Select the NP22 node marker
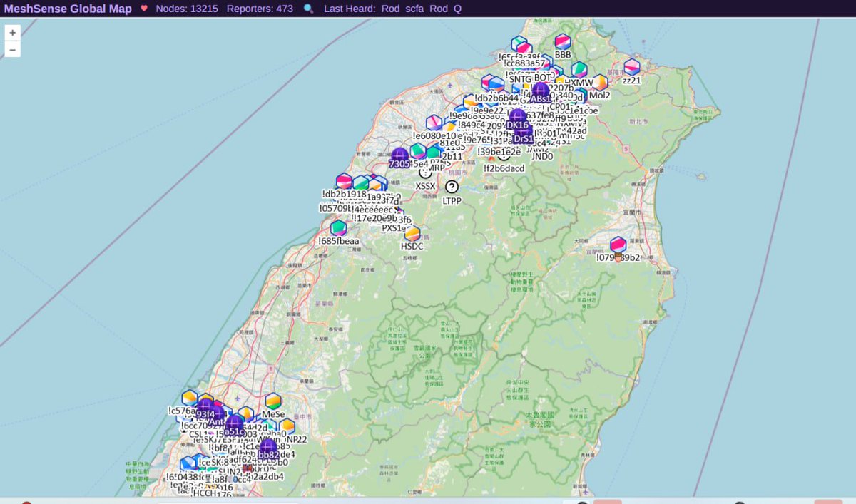The image size is (856, 504). point(287,427)
